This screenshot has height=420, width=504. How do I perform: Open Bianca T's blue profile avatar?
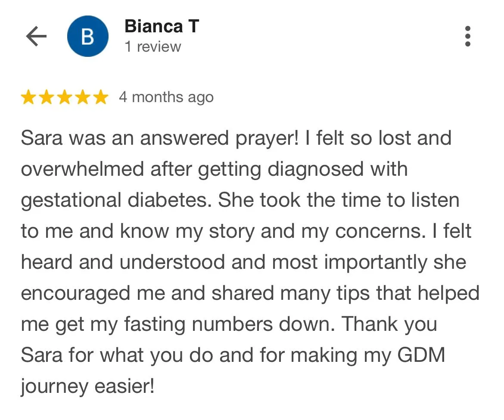(88, 36)
